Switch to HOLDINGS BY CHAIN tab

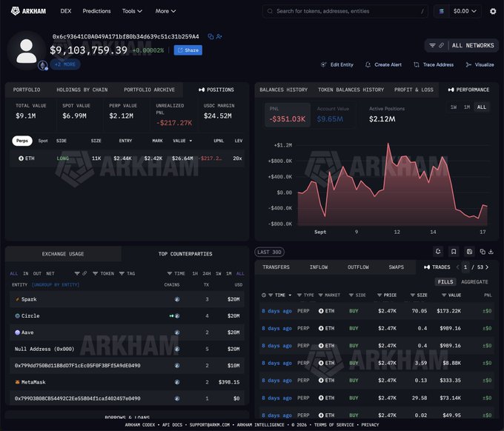click(x=82, y=90)
